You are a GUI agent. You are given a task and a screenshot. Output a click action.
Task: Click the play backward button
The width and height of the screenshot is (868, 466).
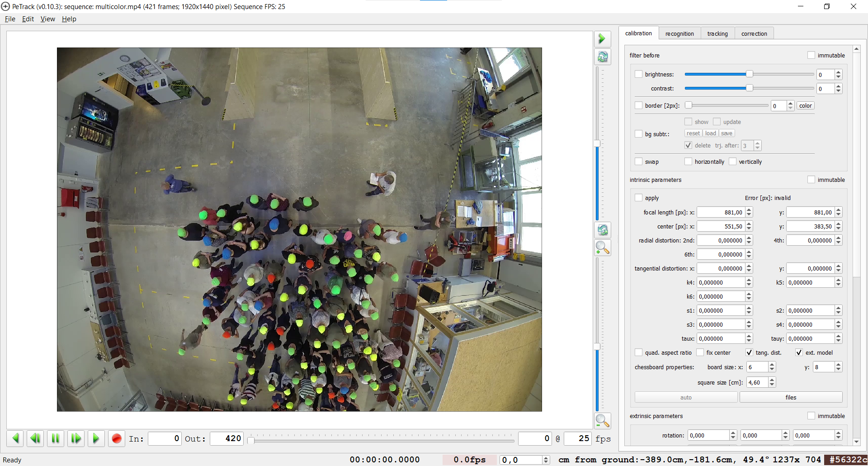coord(15,438)
